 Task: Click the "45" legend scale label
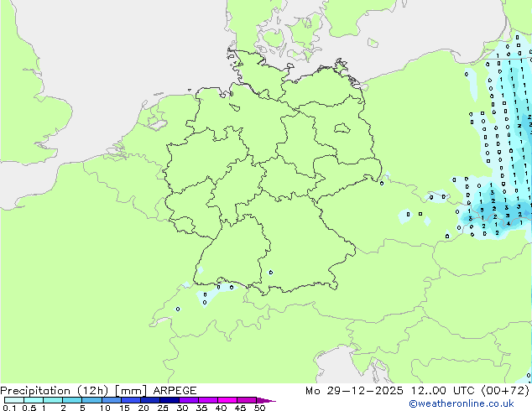pyautogui.click(x=240, y=408)
